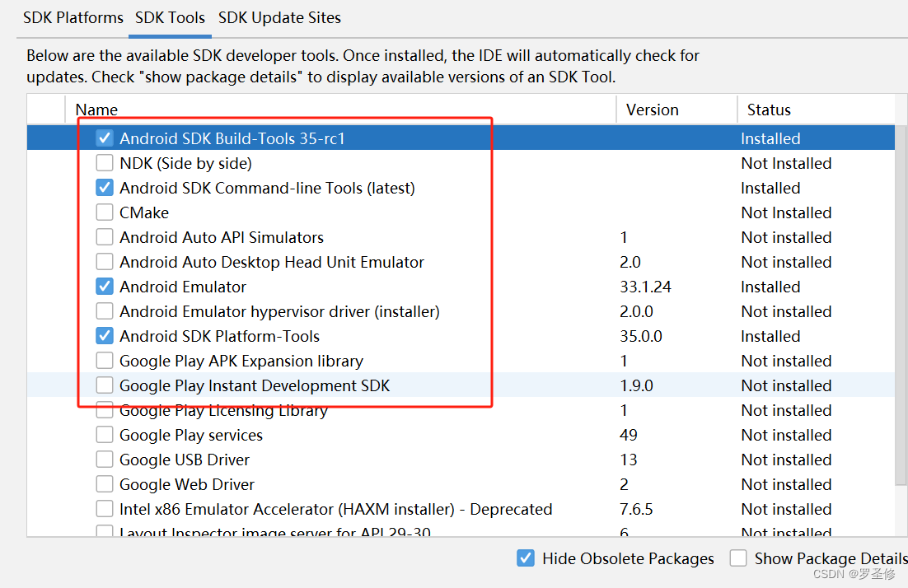The height and width of the screenshot is (588, 908).
Task: Uncheck Android SDK Build-Tools 35-rc1 checkbox
Action: 105,138
